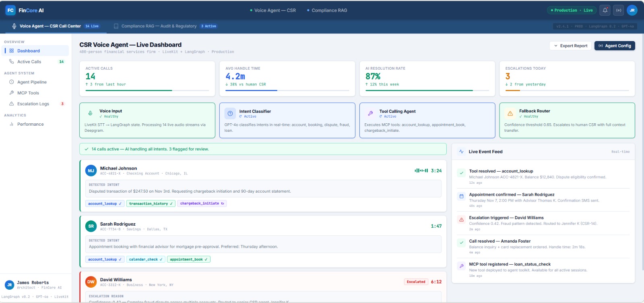The height and width of the screenshot is (303, 644).
Task: Open the broadcast settings icon beside the bell
Action: click(x=619, y=10)
